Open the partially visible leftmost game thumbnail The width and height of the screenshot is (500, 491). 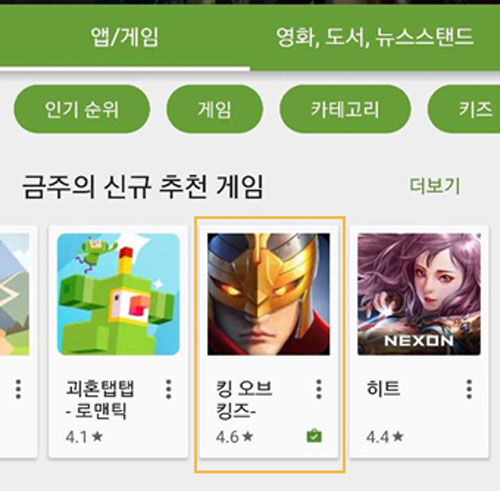point(14,294)
